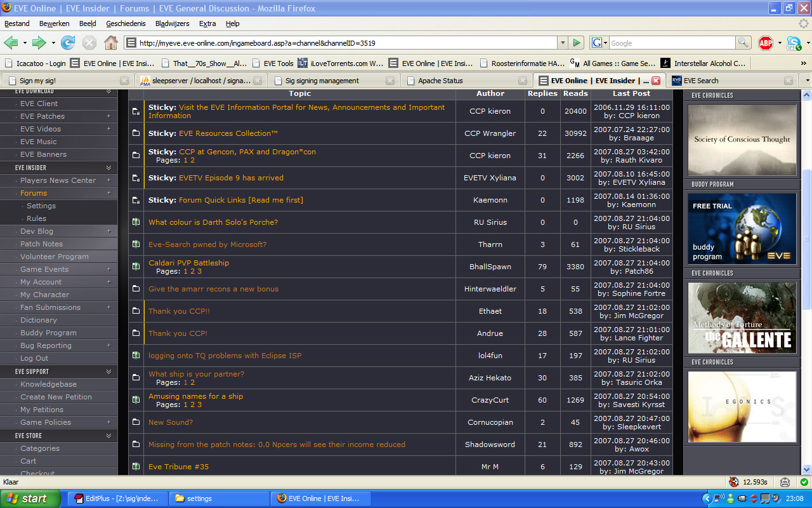The image size is (812, 508).
Task: Expand the plus next to Players News Center
Action: click(108, 180)
